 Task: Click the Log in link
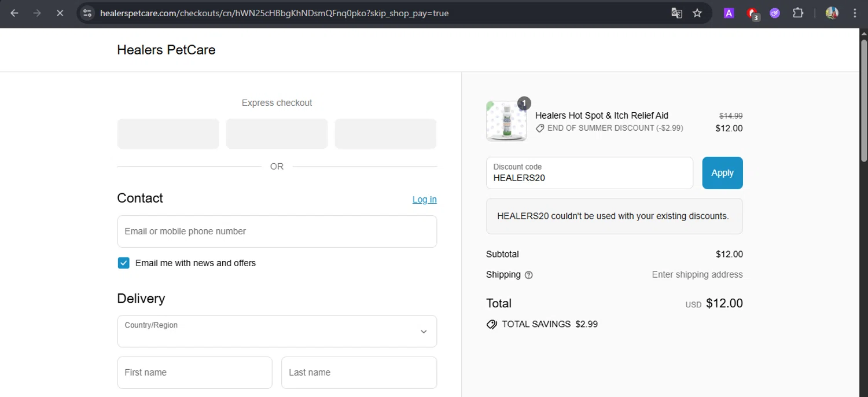coord(424,199)
